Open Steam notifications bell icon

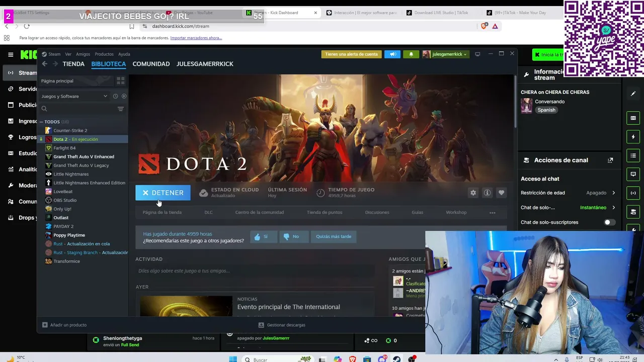click(x=411, y=54)
